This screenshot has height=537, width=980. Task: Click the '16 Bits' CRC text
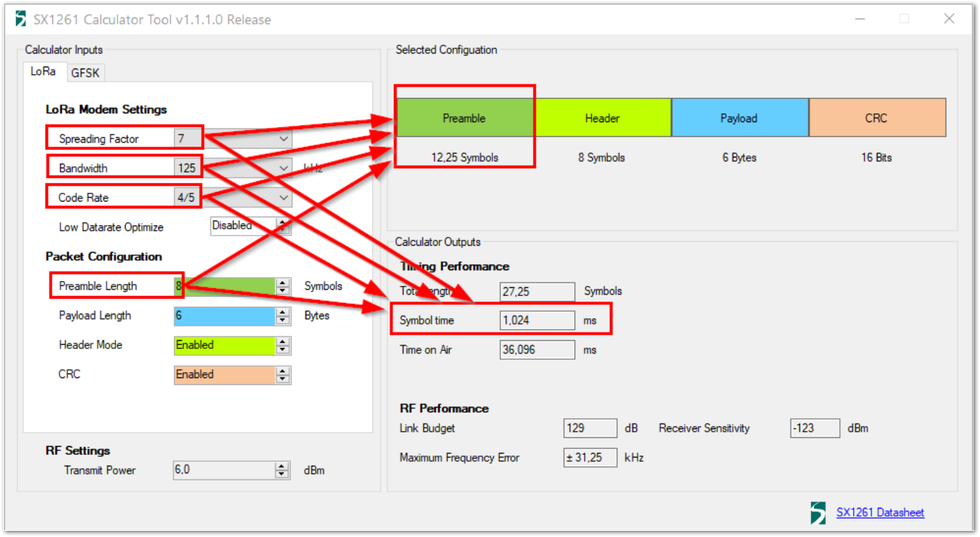point(877,158)
